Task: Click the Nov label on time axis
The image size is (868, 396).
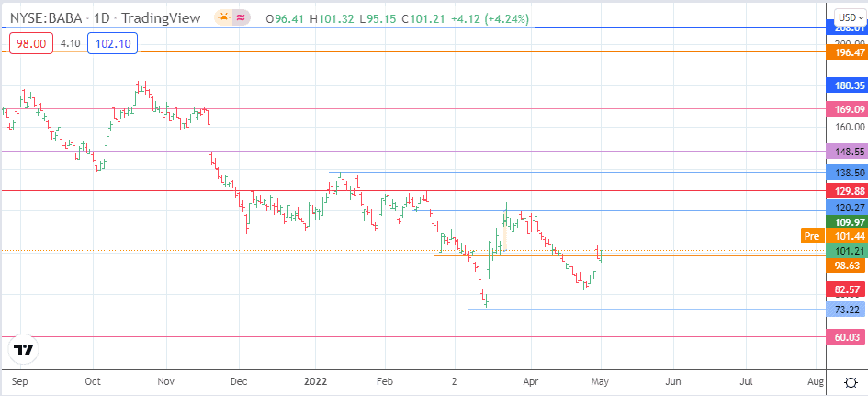Action: tap(166, 381)
